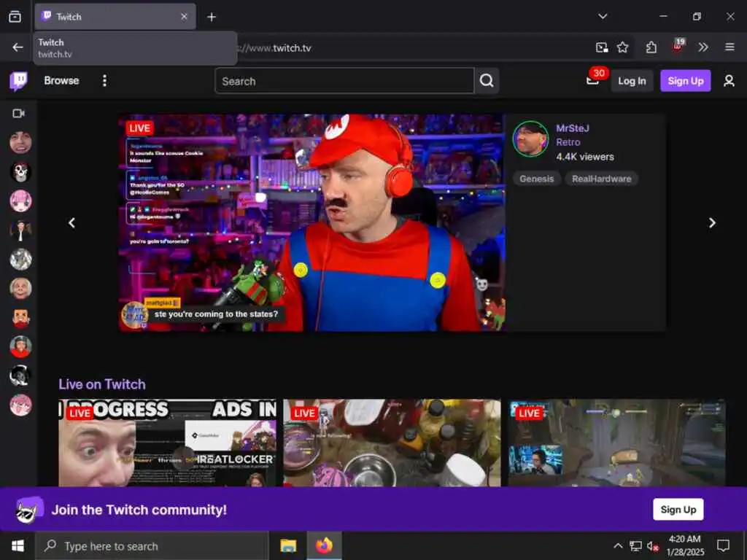This screenshot has width=747, height=560.
Task: Open the MrSteJ channel name link
Action: pos(572,128)
